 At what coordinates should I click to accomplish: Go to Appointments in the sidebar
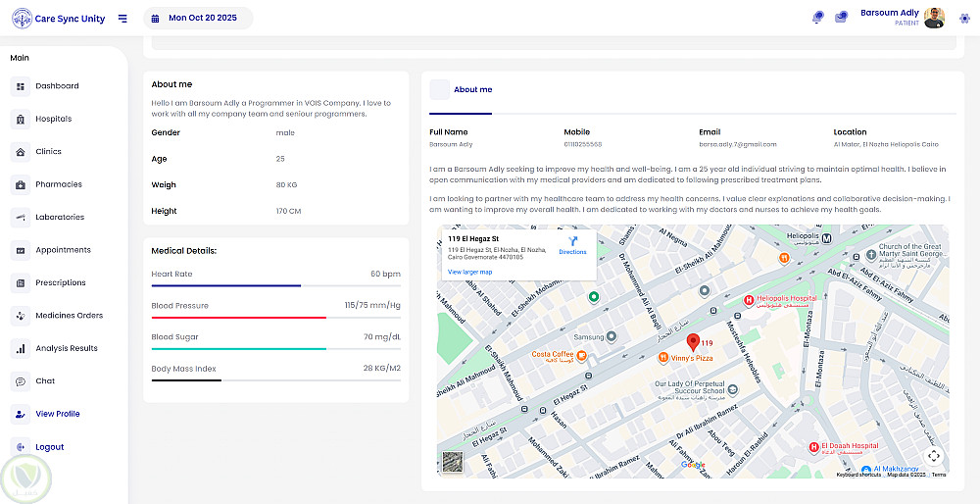point(63,250)
